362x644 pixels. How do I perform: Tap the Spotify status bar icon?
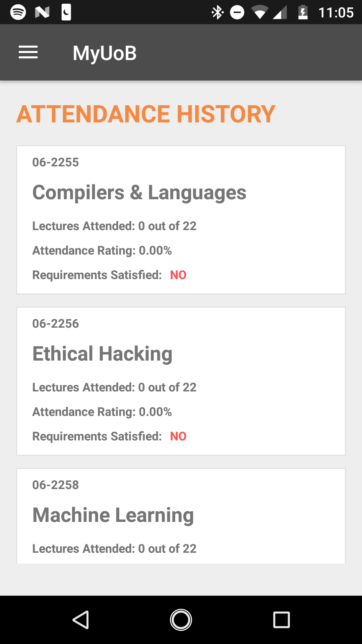click(18, 12)
